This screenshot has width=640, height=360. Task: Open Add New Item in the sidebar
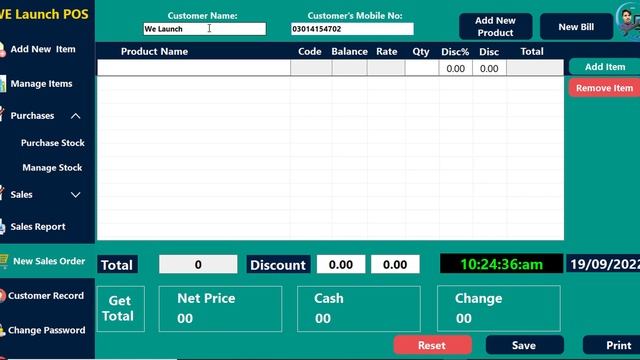pos(43,49)
